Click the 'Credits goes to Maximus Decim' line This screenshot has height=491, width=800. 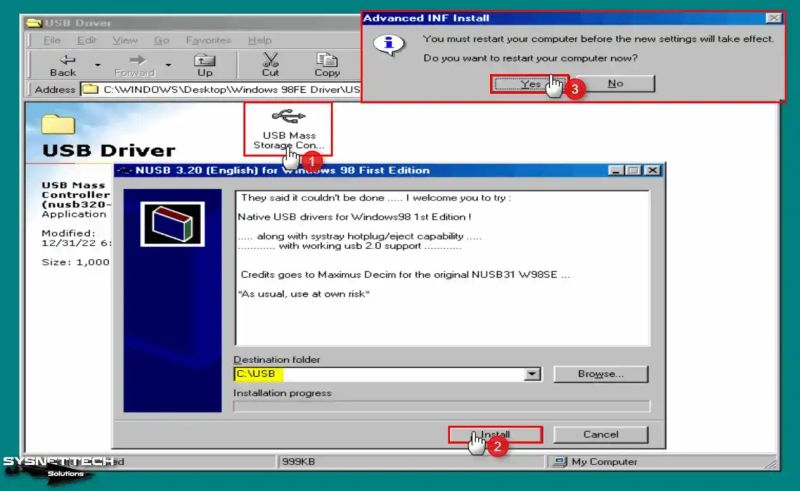(405, 275)
